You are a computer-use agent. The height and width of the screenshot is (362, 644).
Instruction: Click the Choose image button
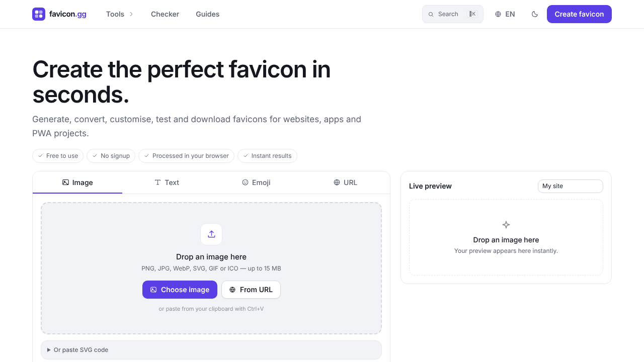click(x=180, y=290)
